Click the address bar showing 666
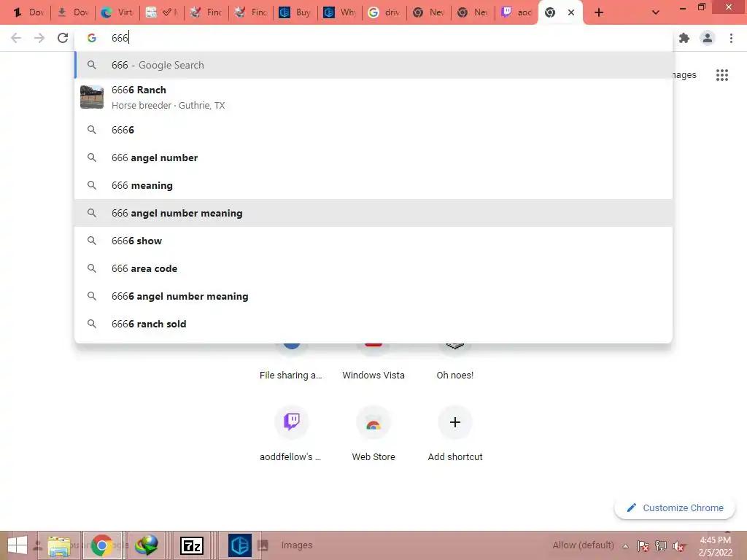This screenshot has width=747, height=560. 373,38
